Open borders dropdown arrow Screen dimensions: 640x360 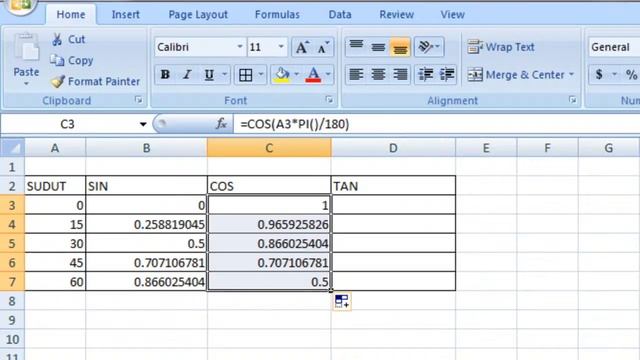click(261, 75)
